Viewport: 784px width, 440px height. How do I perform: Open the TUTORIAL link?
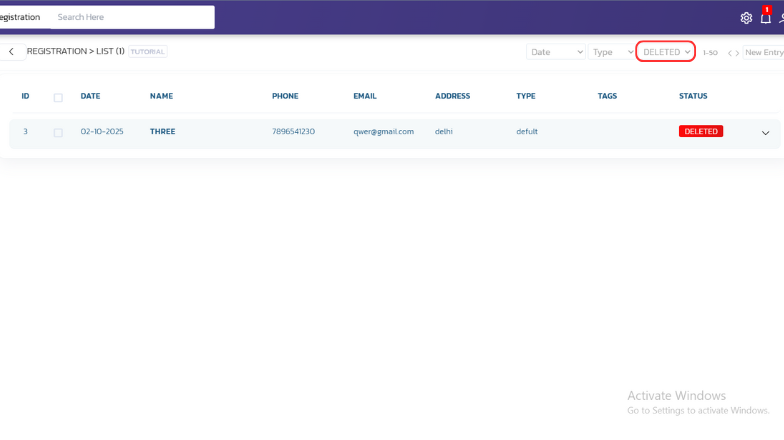pyautogui.click(x=148, y=52)
